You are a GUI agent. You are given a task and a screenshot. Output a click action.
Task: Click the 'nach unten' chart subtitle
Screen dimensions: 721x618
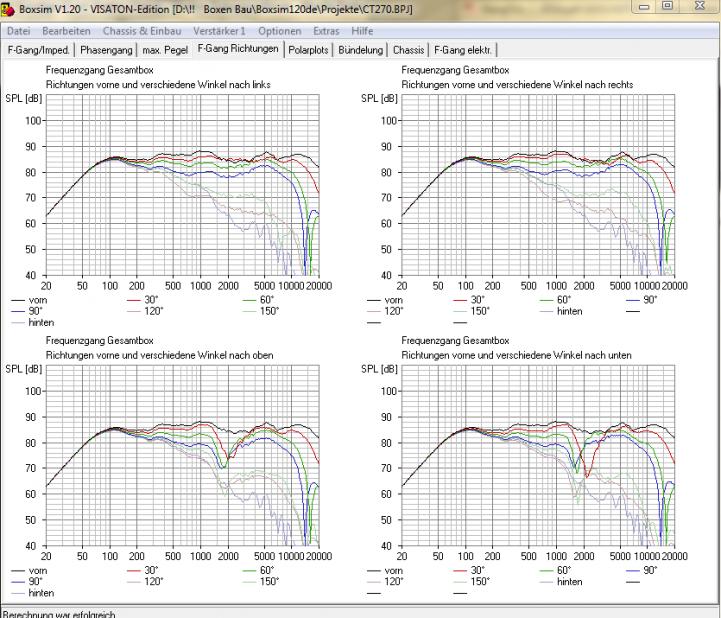[x=516, y=355]
